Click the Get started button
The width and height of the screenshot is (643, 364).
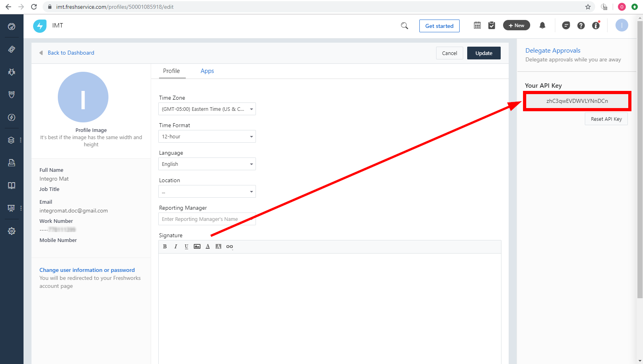click(439, 26)
